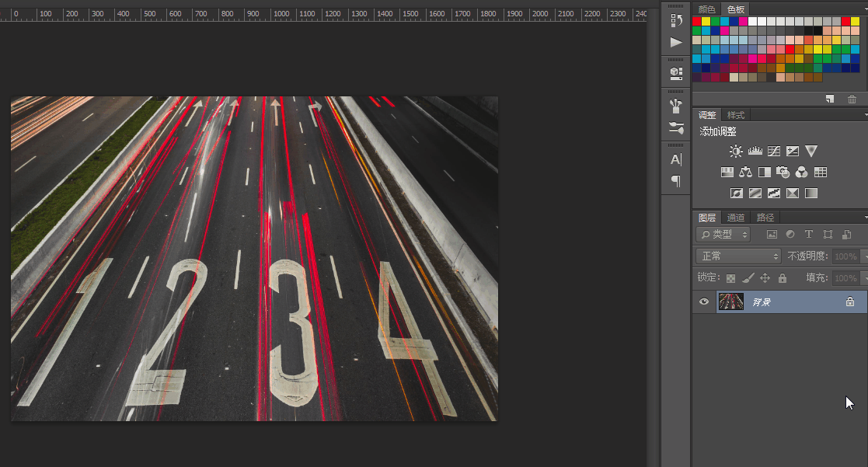Screen dimensions: 868x467
Task: Open the 类型 layer filter dropdown
Action: 723,234
